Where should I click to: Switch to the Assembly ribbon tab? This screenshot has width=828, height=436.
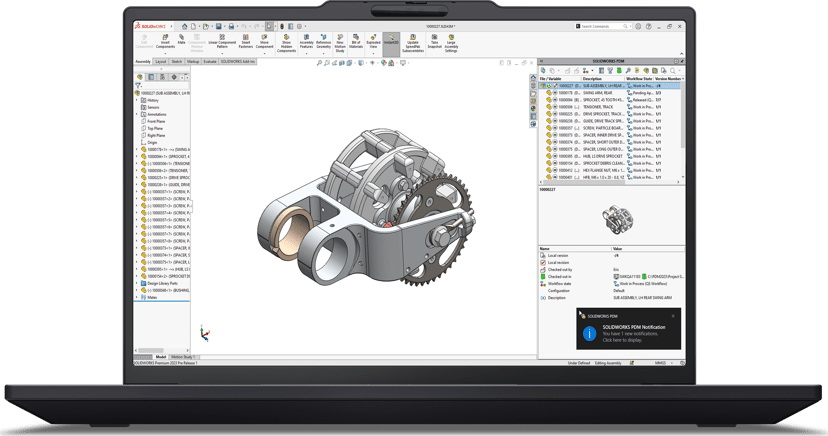[x=143, y=62]
